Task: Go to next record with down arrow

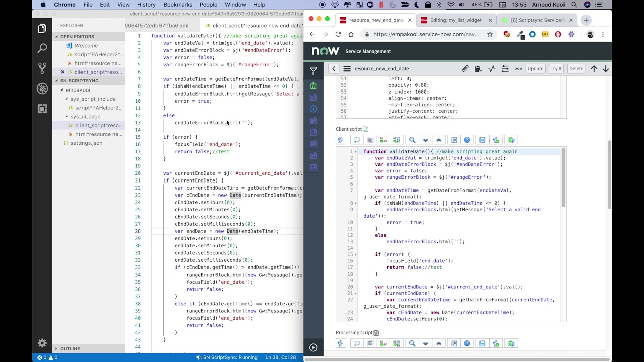Action: (606, 69)
